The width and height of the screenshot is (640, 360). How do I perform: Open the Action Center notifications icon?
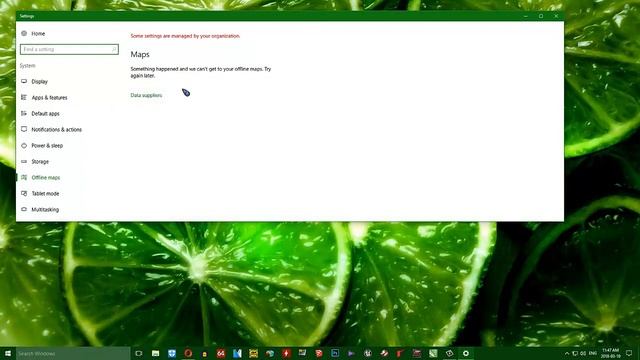tap(629, 353)
